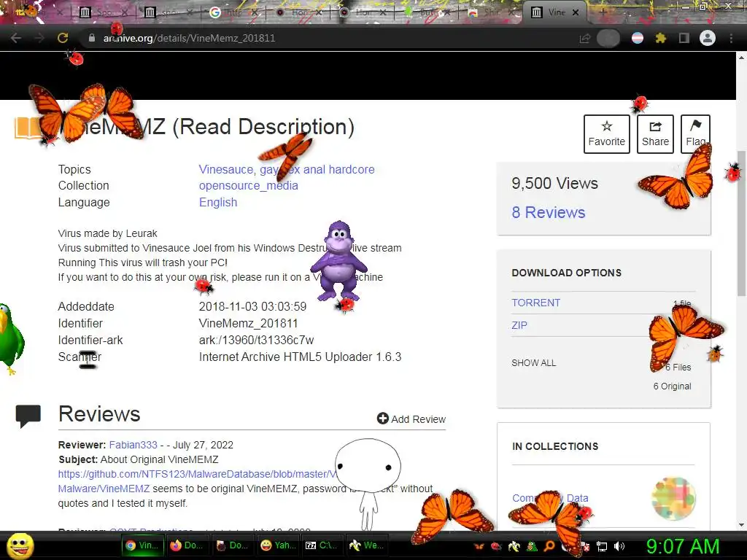Screen dimensions: 747x560
Task: Download the ZIP option
Action: (519, 325)
